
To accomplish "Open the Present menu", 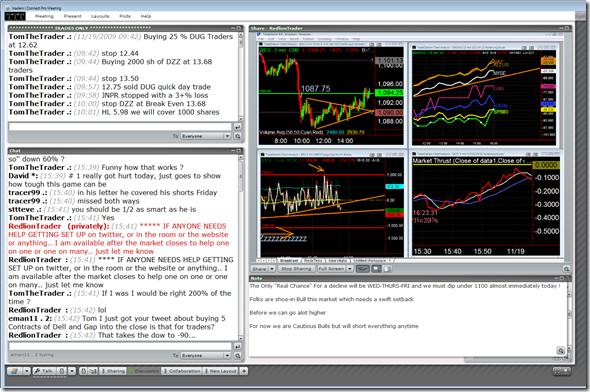I will (x=72, y=16).
